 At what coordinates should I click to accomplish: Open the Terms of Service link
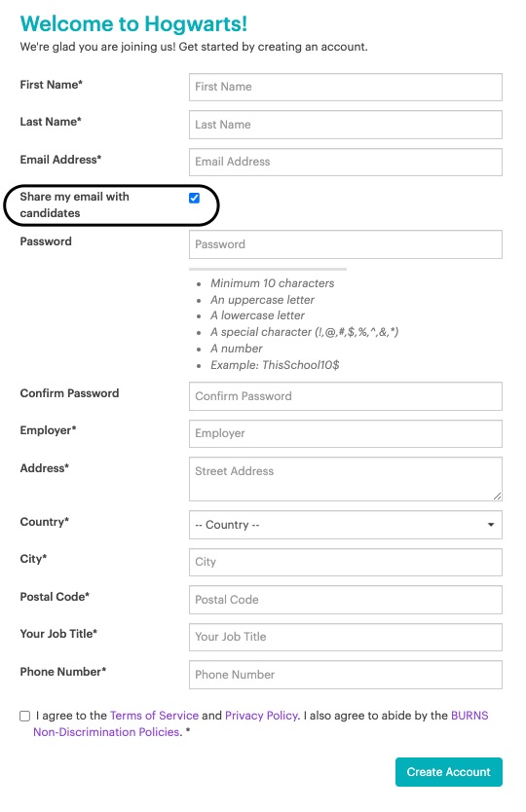[155, 716]
